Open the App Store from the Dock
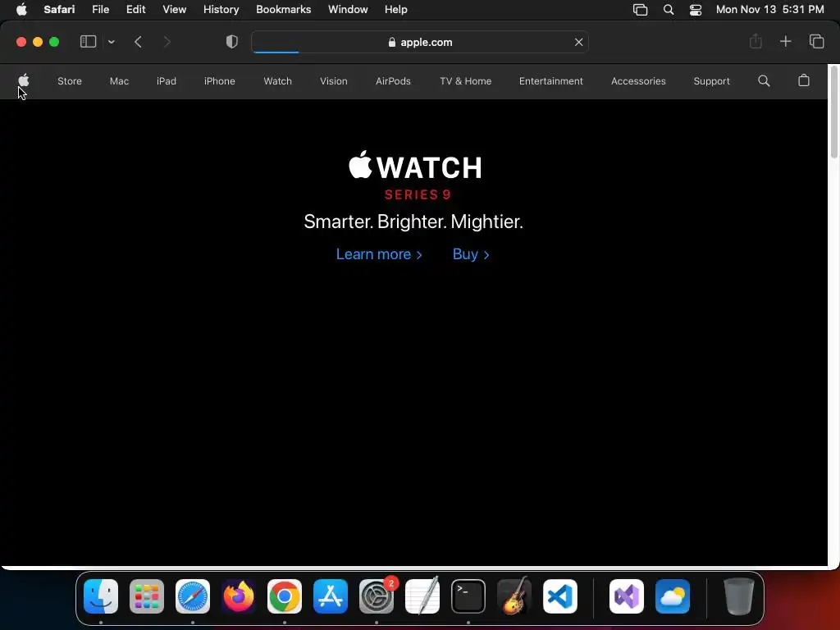 pos(331,596)
